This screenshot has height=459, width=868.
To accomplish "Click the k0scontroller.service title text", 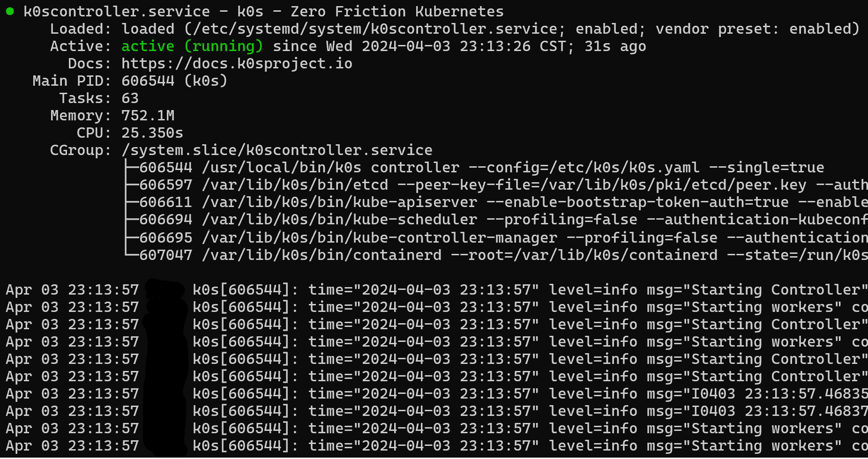I will pos(117,11).
